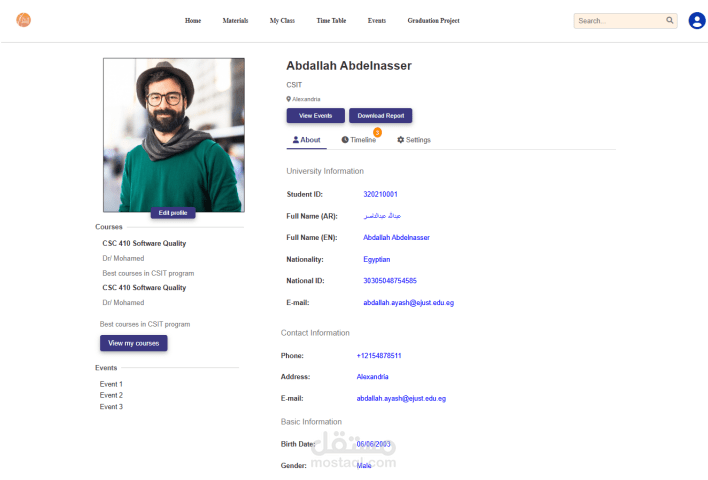The image size is (708, 480).
Task: Open the Home menu item
Action: tap(193, 20)
